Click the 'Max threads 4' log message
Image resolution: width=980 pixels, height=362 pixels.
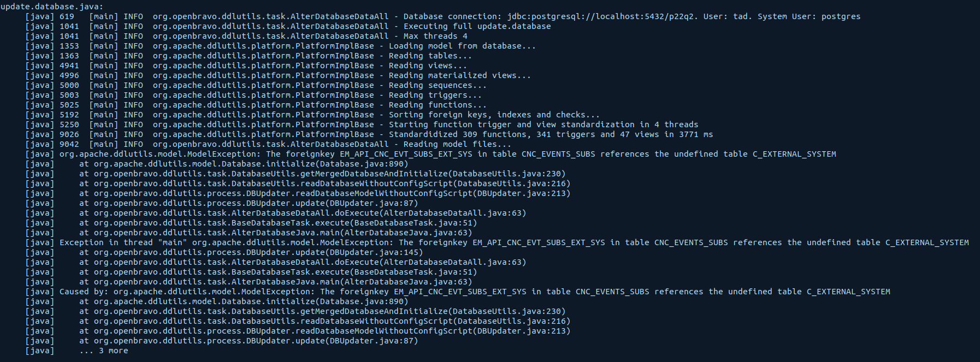pos(435,36)
